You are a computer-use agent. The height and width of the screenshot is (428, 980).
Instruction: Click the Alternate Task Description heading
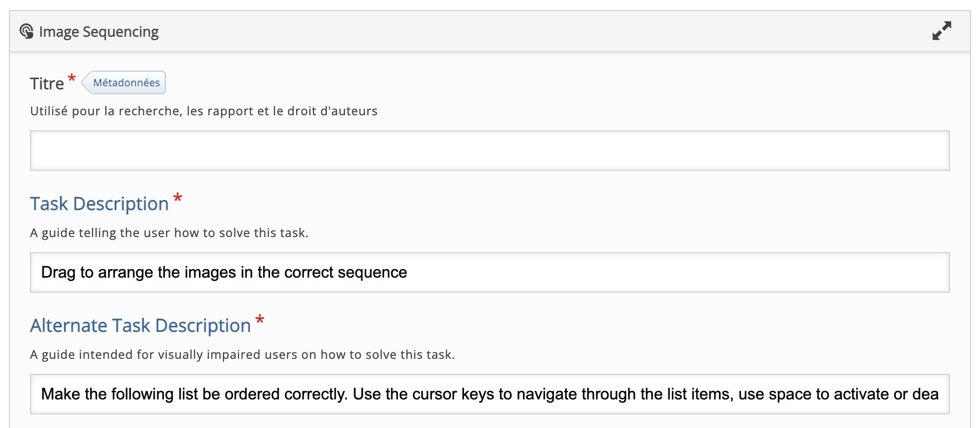tap(140, 326)
